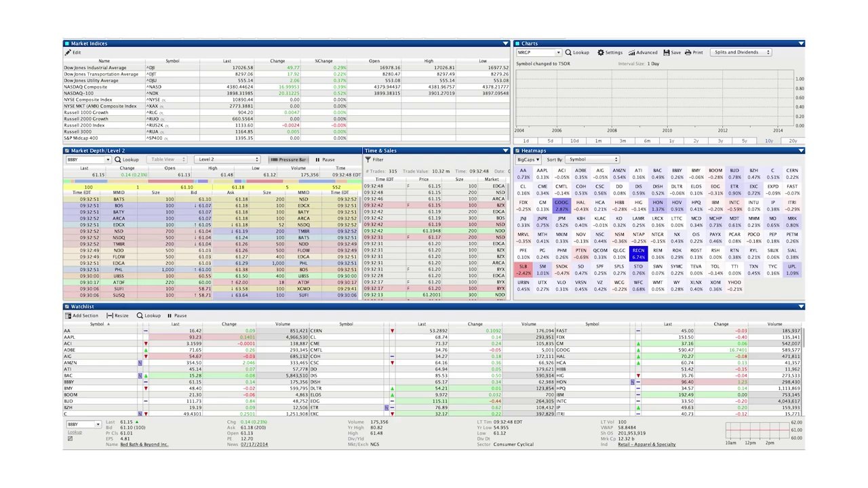Open Lookup magnifier in Market Depth panel

[x=118, y=159]
